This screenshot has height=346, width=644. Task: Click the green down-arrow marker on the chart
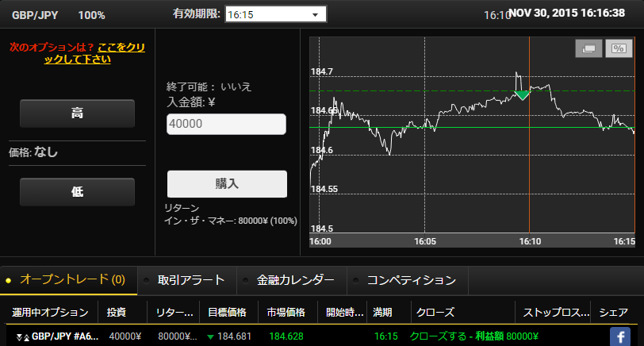tap(523, 95)
